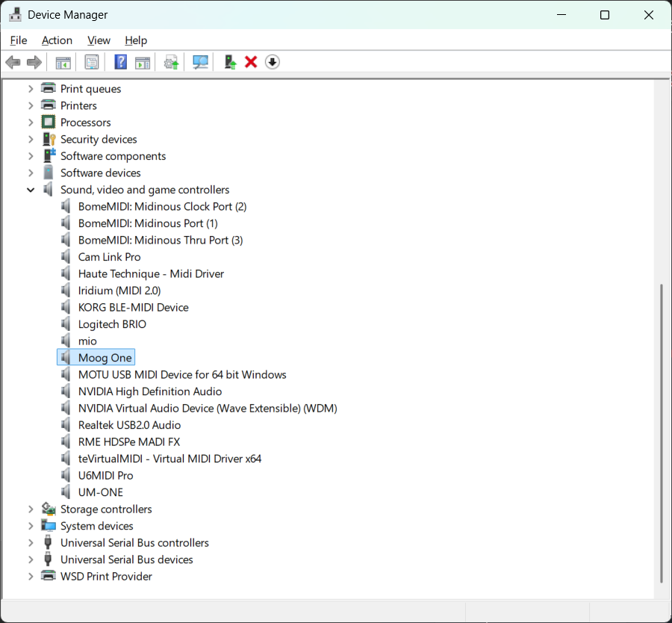This screenshot has width=672, height=623.
Task: Expand the Storage controllers node
Action: pyautogui.click(x=31, y=509)
